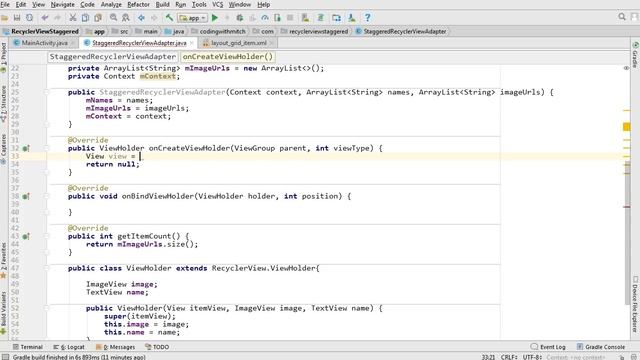The width and height of the screenshot is (640, 360).
Task: Open the Gradle Console panel
Action: click(600, 347)
